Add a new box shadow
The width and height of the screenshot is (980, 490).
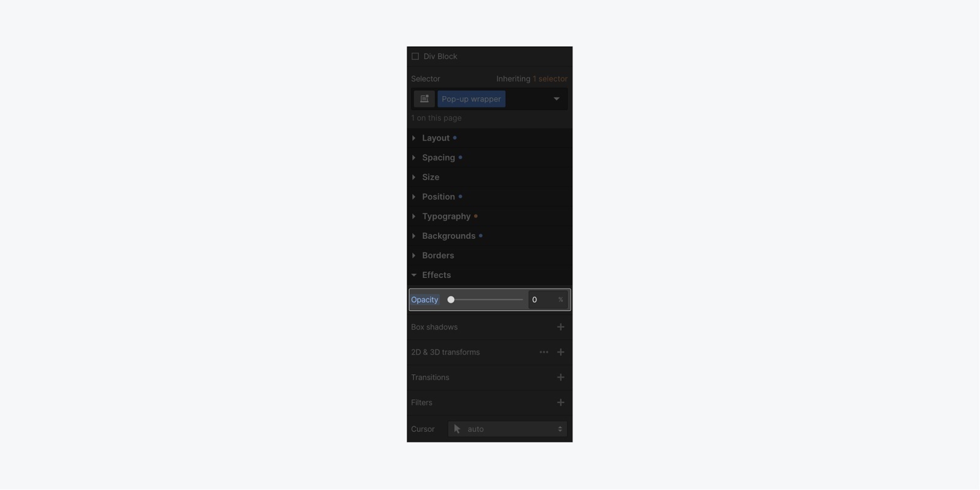pyautogui.click(x=560, y=327)
